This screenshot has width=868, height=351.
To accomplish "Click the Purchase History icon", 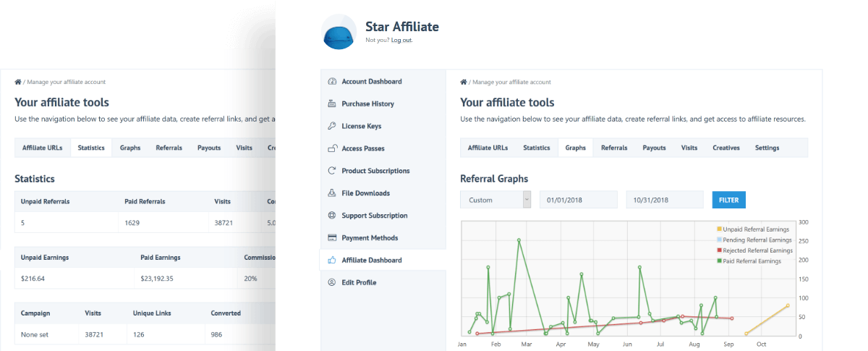I will click(x=332, y=104).
